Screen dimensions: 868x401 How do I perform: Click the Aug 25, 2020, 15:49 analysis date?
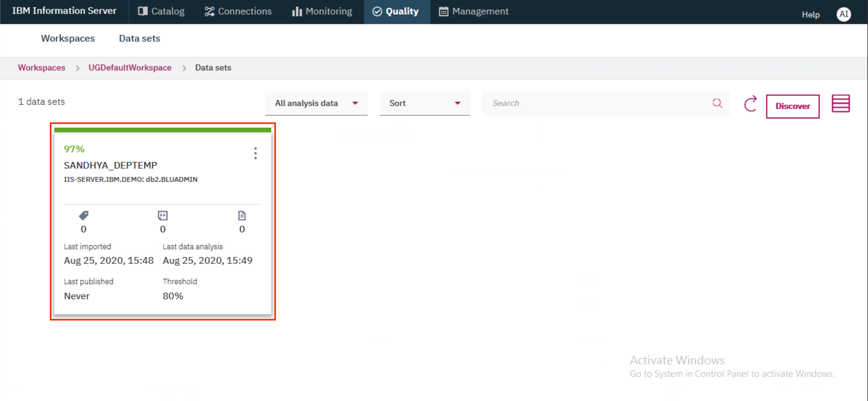point(208,261)
